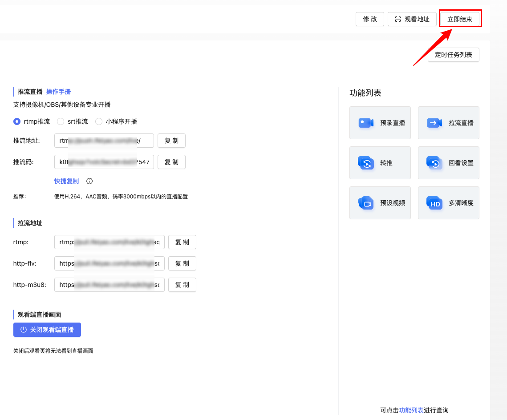Click the 预录直播 camera icon
This screenshot has width=507, height=420.
point(366,123)
